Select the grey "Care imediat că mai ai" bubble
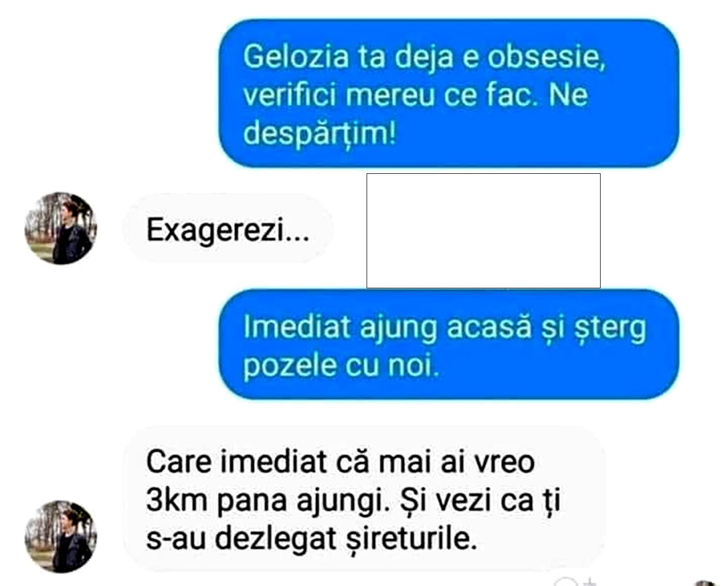Viewport: 728px width, 586px height. click(x=364, y=499)
